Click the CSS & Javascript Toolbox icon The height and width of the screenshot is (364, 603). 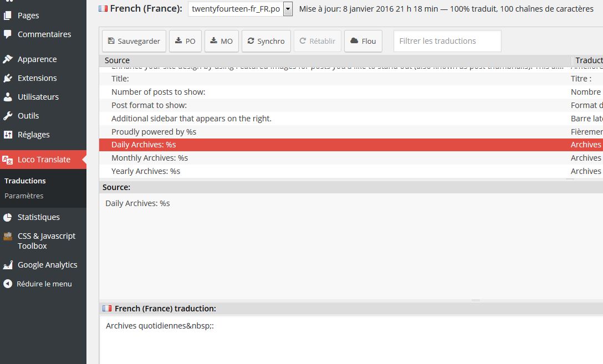tap(7, 236)
